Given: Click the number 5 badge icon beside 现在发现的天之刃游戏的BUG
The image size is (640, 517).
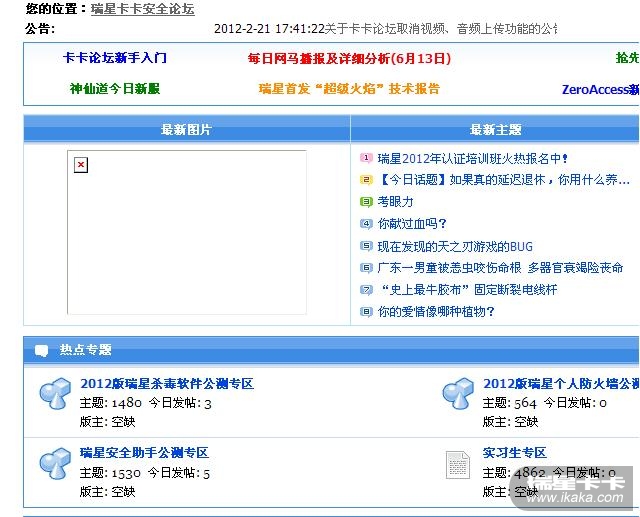Looking at the screenshot, I should (366, 246).
